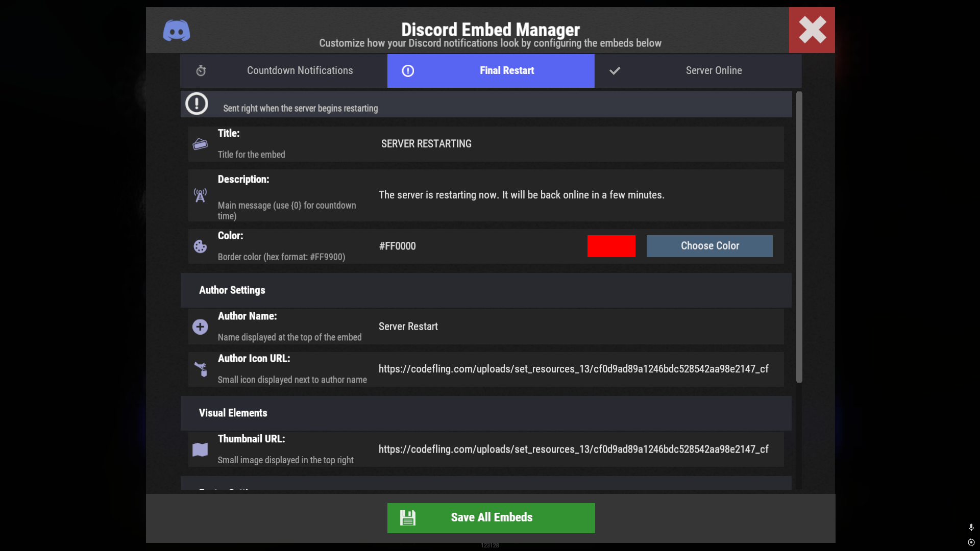Click 'Sent right when the server begins restarting'
The image size is (980, 551).
pos(301,109)
